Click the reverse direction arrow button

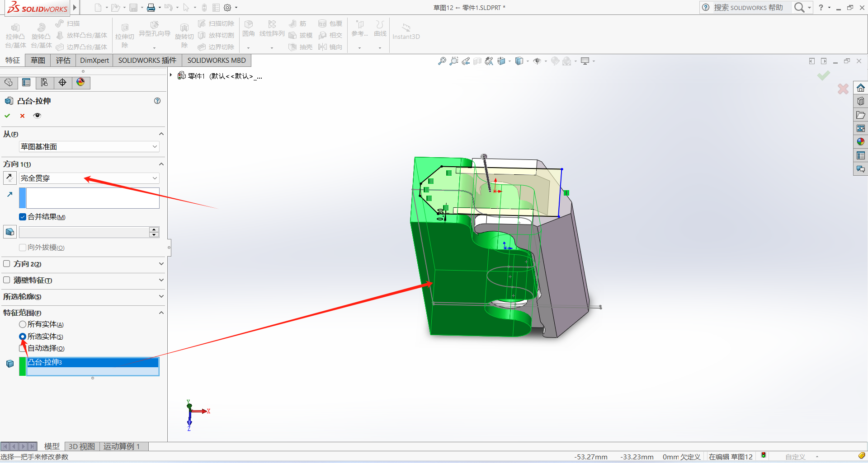(x=9, y=178)
